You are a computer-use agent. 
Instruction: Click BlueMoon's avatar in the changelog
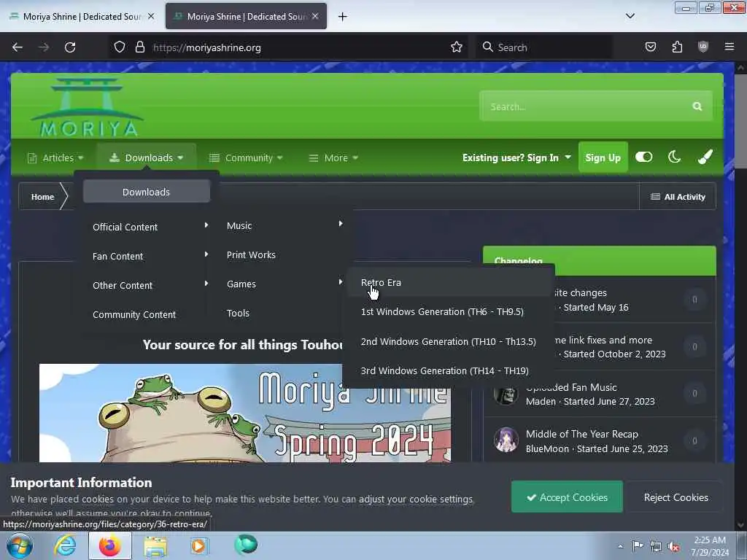point(506,440)
